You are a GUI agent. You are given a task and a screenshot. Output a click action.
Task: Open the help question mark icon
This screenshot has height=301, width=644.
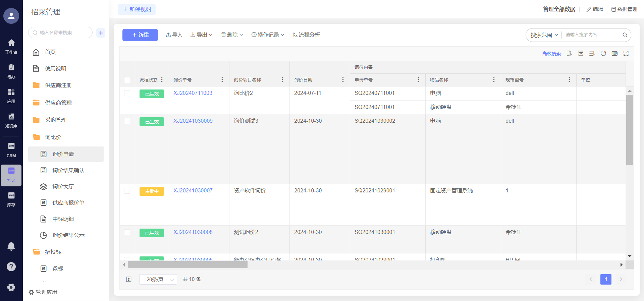click(x=11, y=266)
